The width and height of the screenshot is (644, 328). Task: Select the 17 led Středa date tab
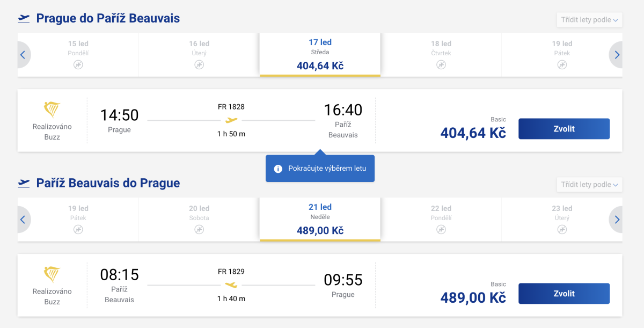tap(320, 54)
